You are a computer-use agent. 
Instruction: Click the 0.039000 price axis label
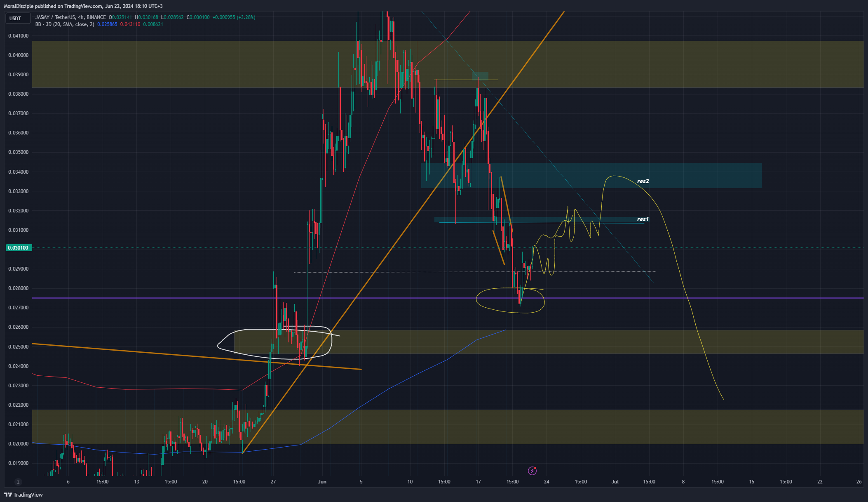tap(19, 75)
